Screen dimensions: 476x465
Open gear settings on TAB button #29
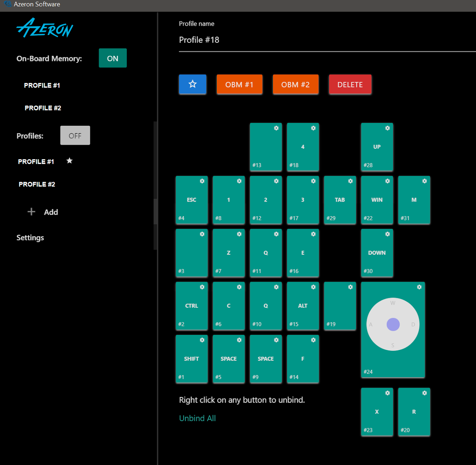[x=350, y=181]
